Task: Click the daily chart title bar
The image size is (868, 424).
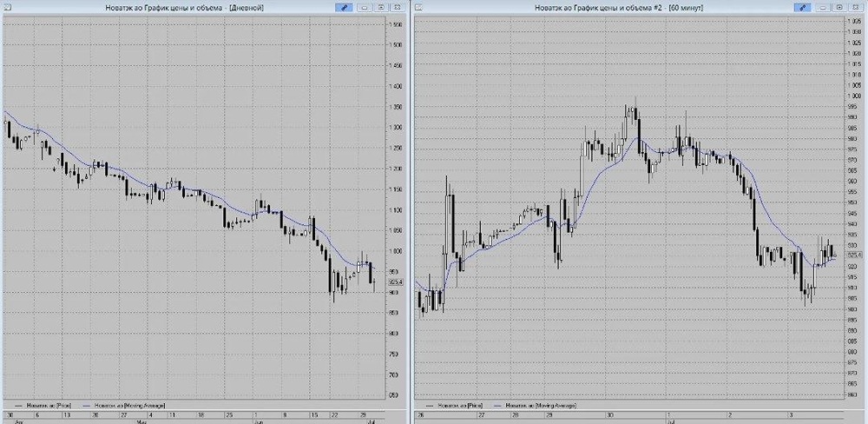Action: [x=184, y=8]
